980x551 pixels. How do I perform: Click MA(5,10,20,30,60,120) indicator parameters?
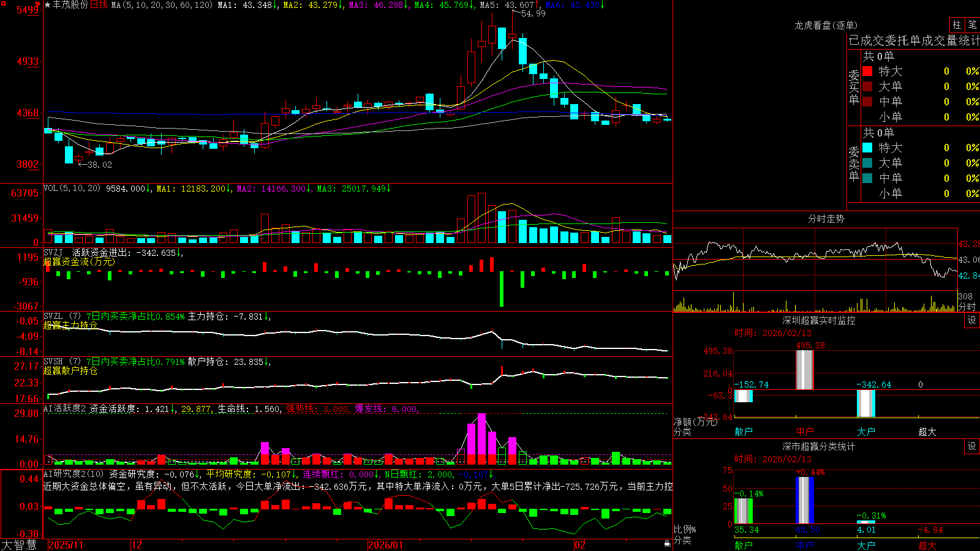click(162, 5)
